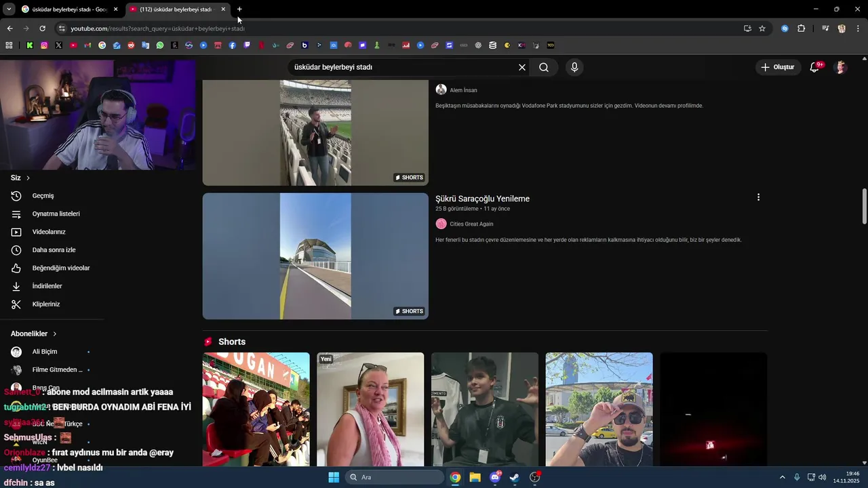This screenshot has width=868, height=488.
Task: Open options menu for Şükrü Saraçoğlu Yenileme
Action: click(x=758, y=197)
